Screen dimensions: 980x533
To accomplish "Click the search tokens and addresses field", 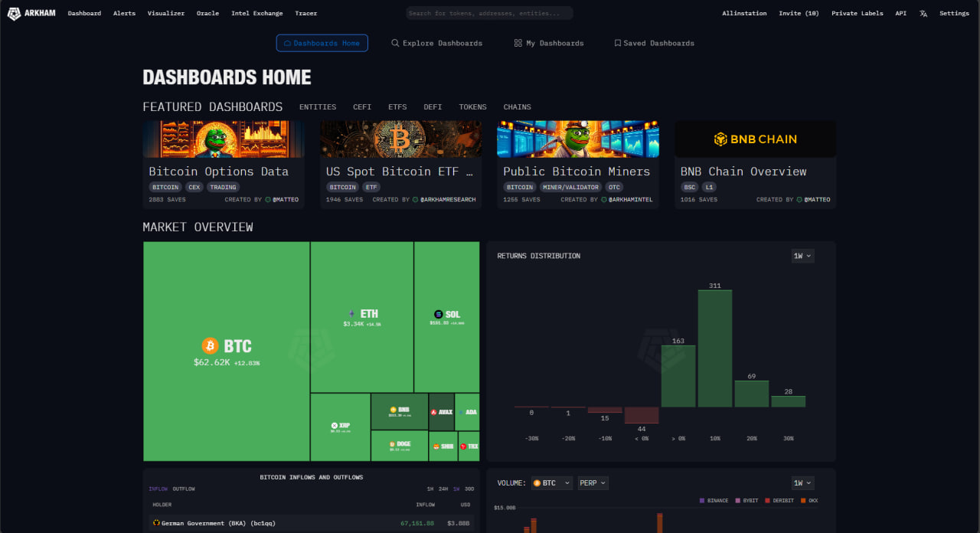I will pos(489,13).
